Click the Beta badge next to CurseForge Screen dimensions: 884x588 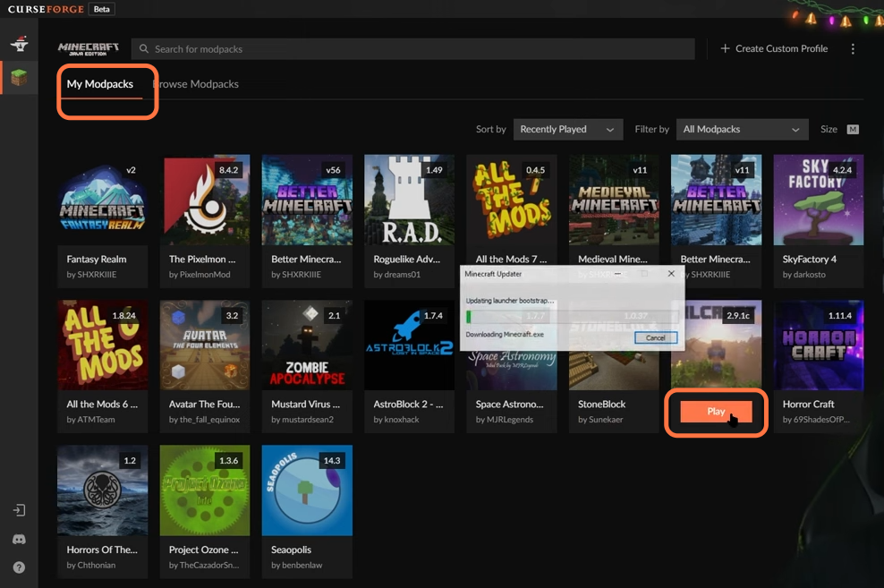click(101, 9)
